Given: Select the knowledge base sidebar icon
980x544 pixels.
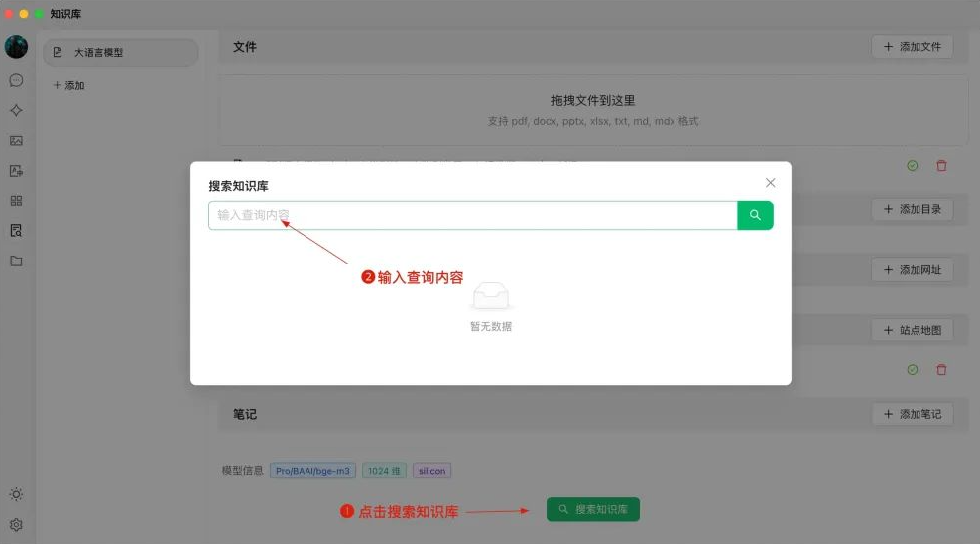Looking at the screenshot, I should click(16, 230).
